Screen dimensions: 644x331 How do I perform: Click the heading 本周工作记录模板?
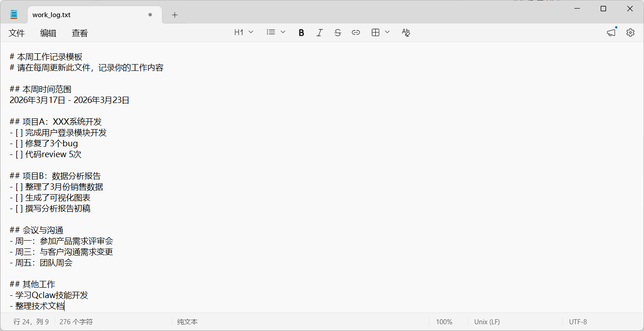tap(50, 57)
